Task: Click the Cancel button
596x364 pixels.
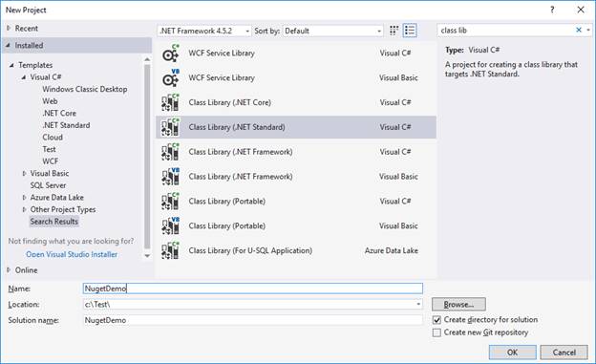Action: coord(564,353)
